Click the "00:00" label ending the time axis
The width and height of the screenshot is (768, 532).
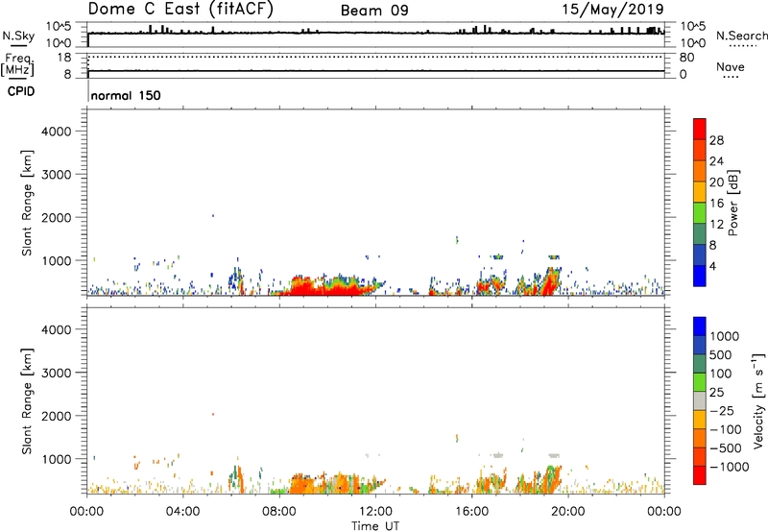tap(664, 512)
